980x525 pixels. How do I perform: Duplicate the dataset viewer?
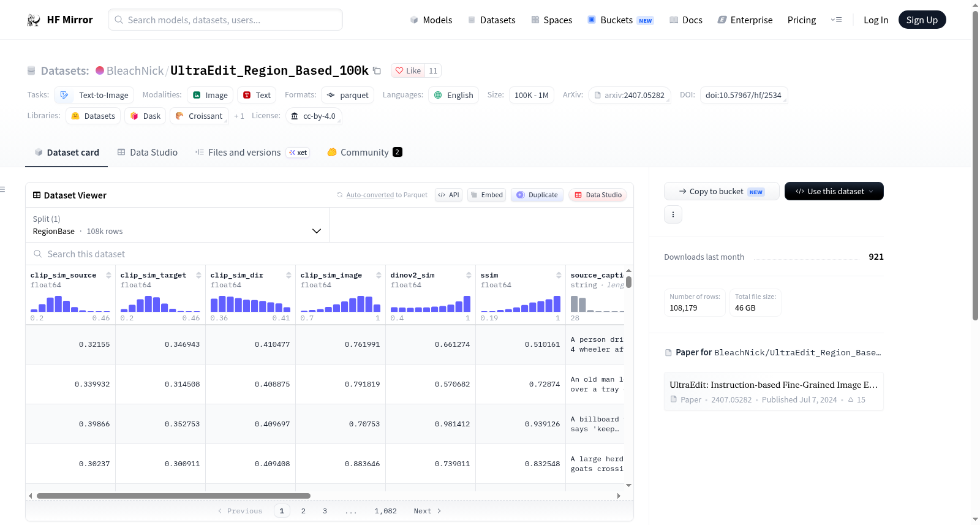pyautogui.click(x=537, y=195)
